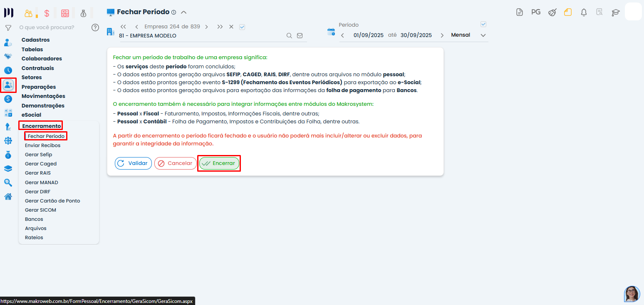Screen dimensions: 644x305
Task: Select the Pessoal people sidebar icon
Action: 8,85
